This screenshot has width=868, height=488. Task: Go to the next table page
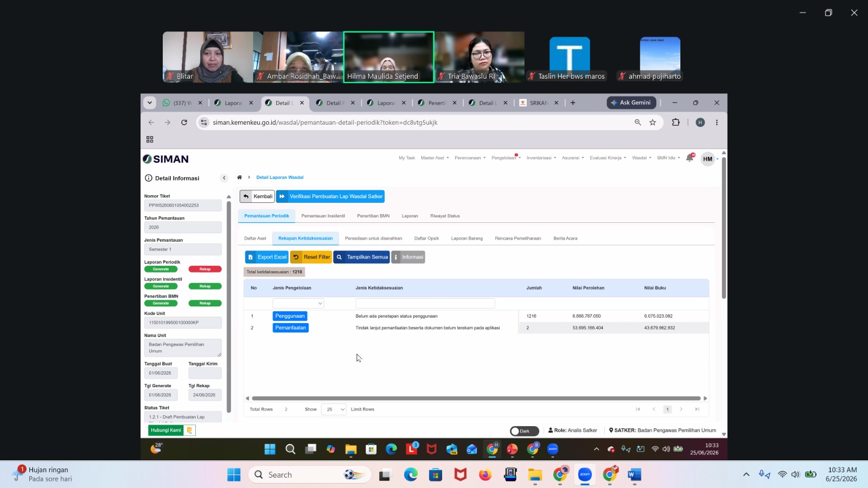pyautogui.click(x=681, y=409)
